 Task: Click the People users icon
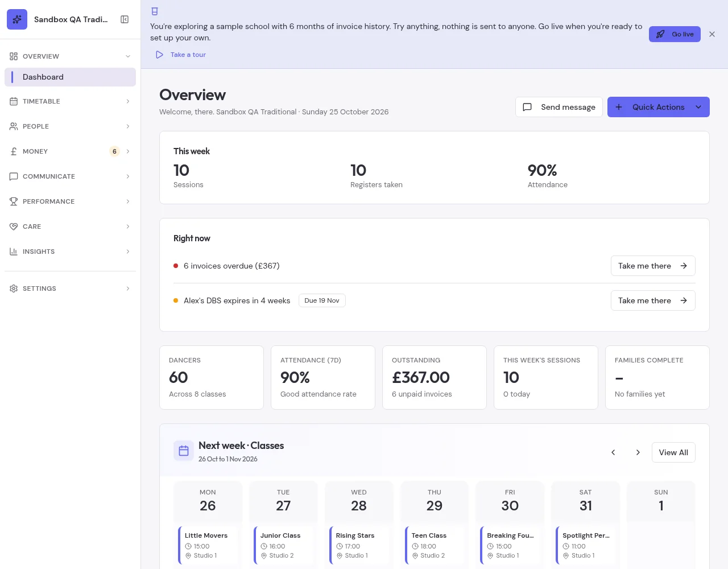point(14,126)
